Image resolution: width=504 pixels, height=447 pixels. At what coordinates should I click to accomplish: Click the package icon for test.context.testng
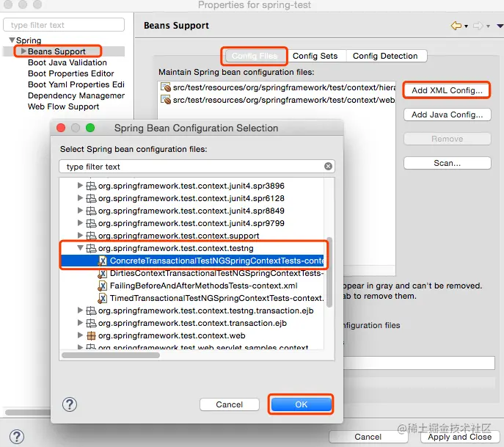[x=91, y=248]
